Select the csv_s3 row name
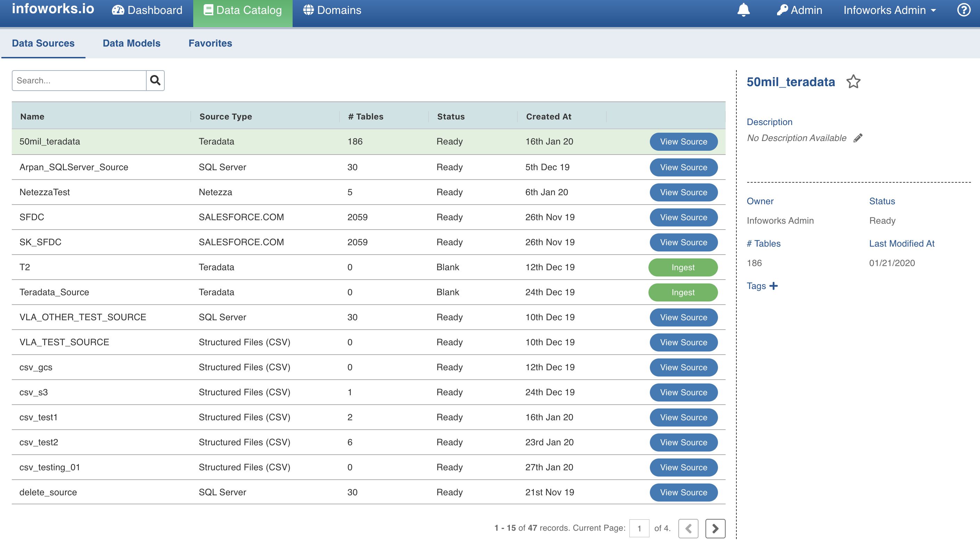 click(x=33, y=392)
